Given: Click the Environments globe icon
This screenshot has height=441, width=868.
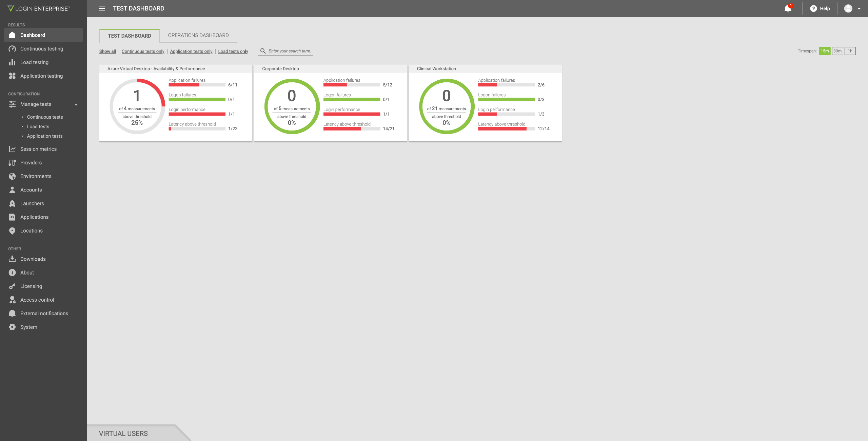Looking at the screenshot, I should (x=12, y=176).
